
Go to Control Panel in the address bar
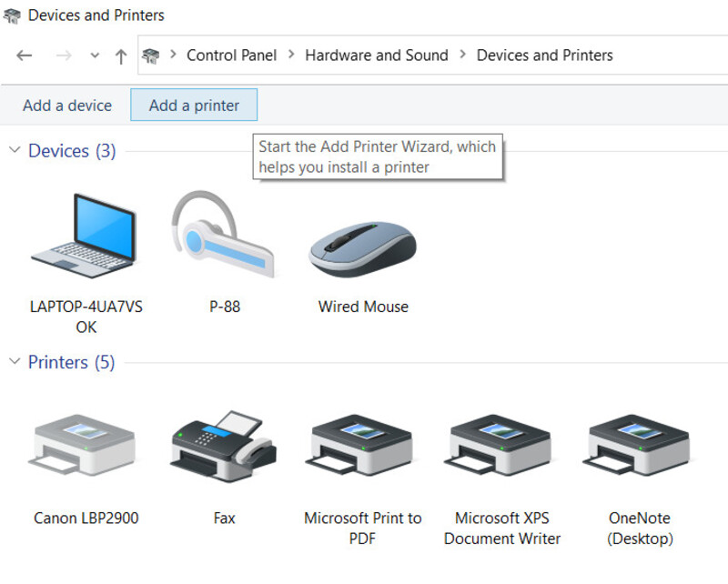tap(232, 55)
